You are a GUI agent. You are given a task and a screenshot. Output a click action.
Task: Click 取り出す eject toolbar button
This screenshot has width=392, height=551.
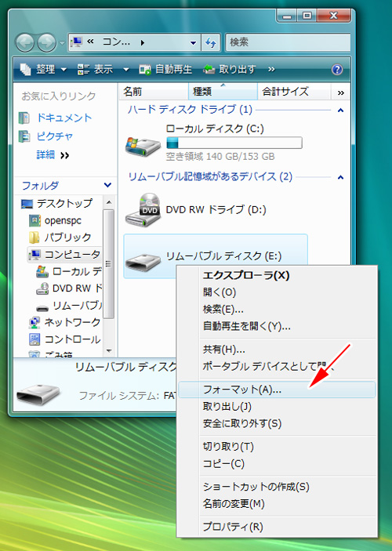click(x=230, y=69)
